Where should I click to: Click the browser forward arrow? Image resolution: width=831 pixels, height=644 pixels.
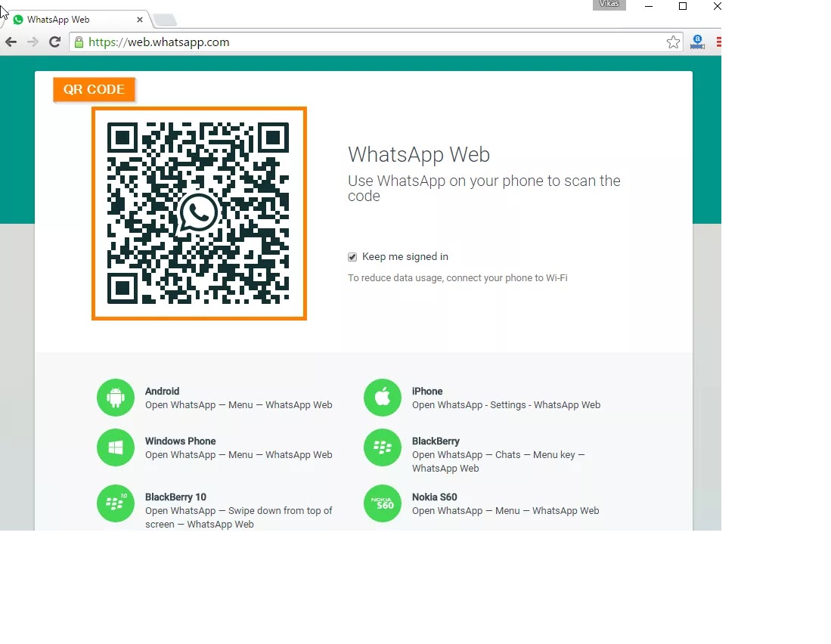(x=33, y=42)
